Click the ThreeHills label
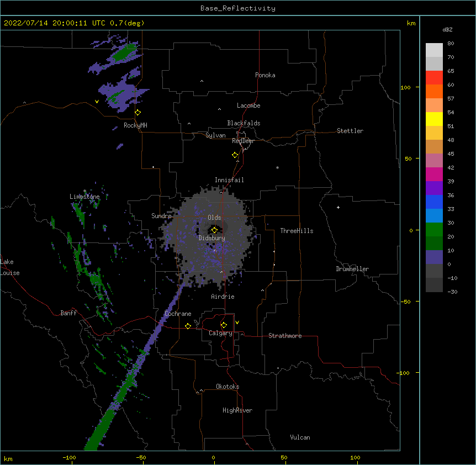Screen dimensions: 476x465 pos(297,231)
